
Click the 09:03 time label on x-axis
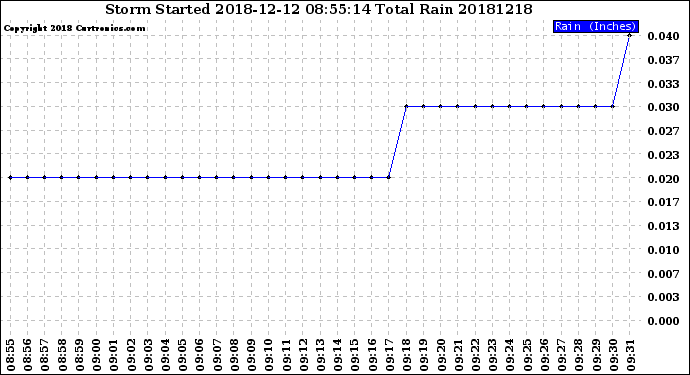click(148, 355)
